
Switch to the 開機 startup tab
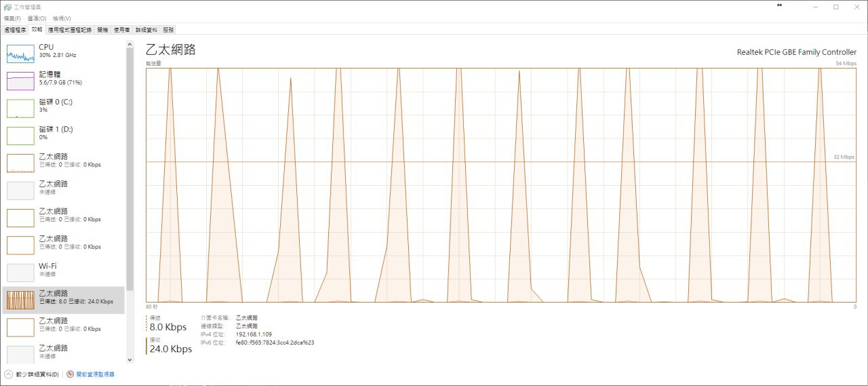(x=103, y=30)
